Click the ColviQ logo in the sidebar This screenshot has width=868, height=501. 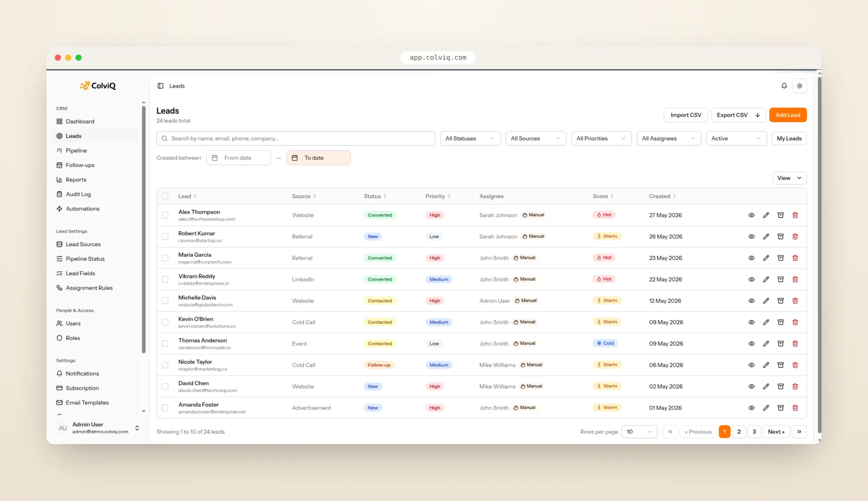point(98,85)
